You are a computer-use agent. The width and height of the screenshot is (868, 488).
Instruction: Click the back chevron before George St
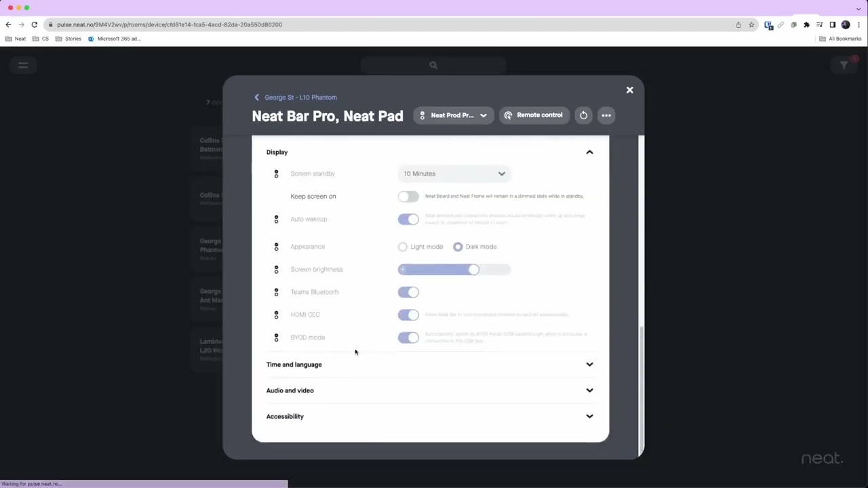[256, 98]
